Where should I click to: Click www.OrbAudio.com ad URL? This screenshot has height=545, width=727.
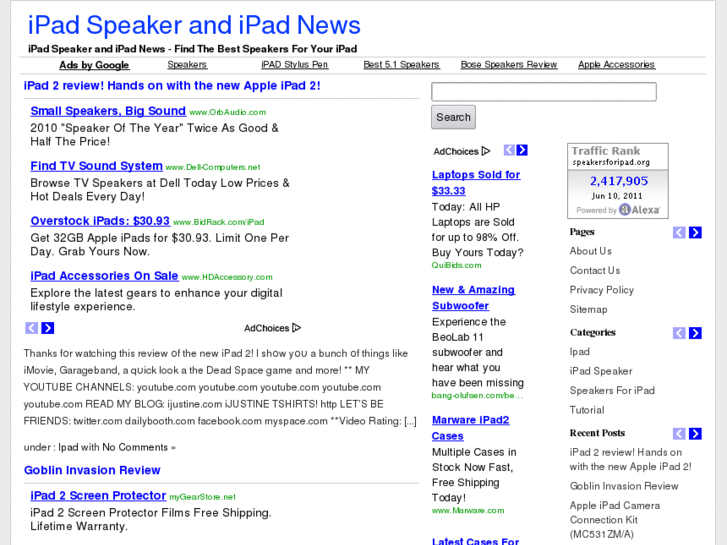coord(228,112)
